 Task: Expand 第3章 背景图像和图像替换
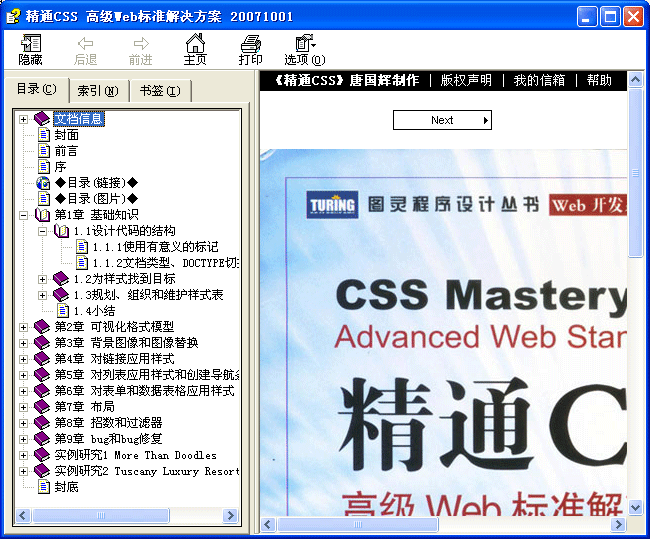pyautogui.click(x=24, y=343)
